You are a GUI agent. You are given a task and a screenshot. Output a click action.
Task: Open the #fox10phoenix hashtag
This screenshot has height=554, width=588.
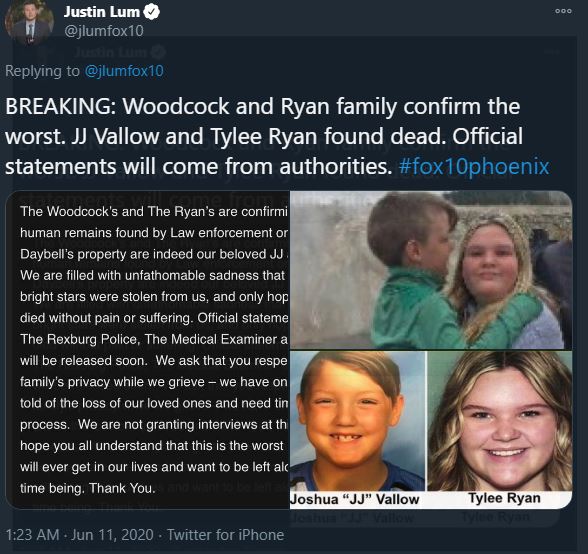click(x=474, y=166)
